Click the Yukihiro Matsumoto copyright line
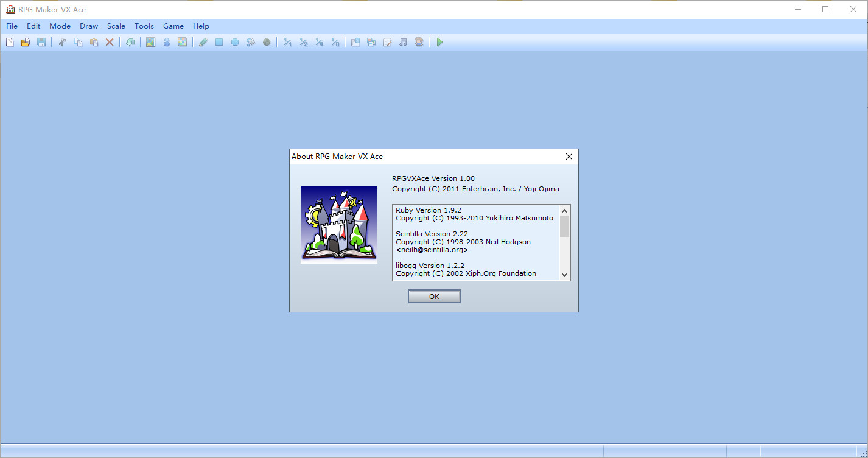The width and height of the screenshot is (868, 458). pos(475,218)
